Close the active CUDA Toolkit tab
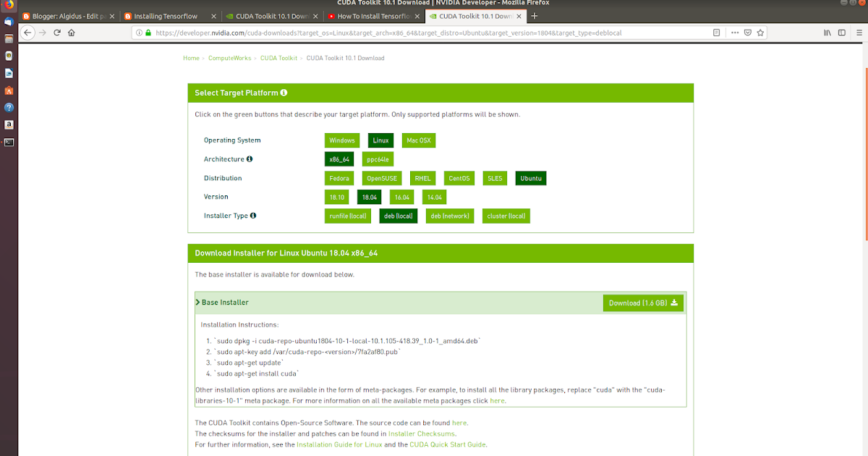This screenshot has width=868, height=456. click(x=517, y=15)
